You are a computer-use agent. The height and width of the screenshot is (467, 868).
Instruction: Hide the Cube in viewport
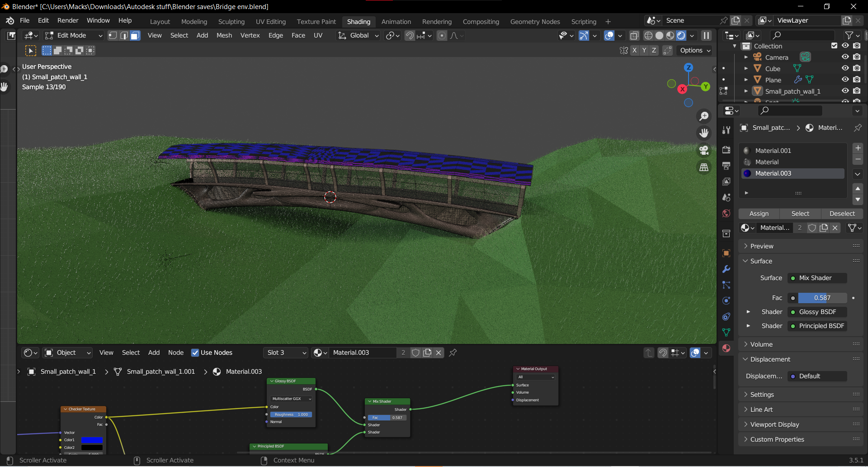point(845,68)
